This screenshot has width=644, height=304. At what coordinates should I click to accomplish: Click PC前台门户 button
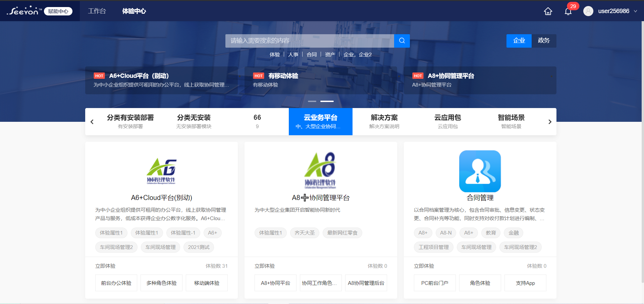[435, 283]
